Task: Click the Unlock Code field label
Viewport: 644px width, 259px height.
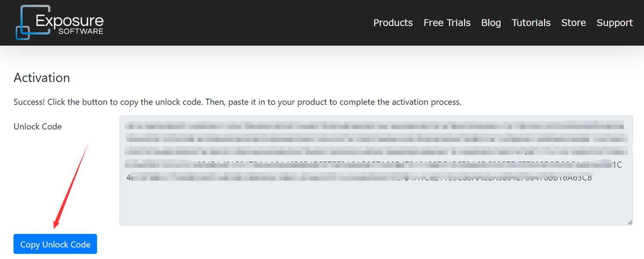Action: (37, 126)
